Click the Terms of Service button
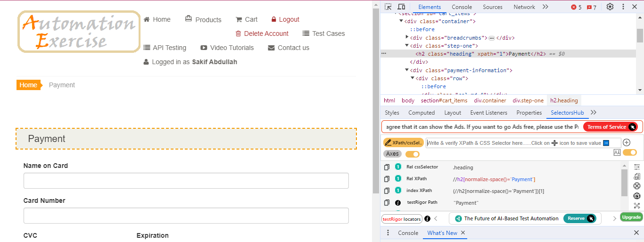This screenshot has height=242, width=644. pyautogui.click(x=610, y=127)
